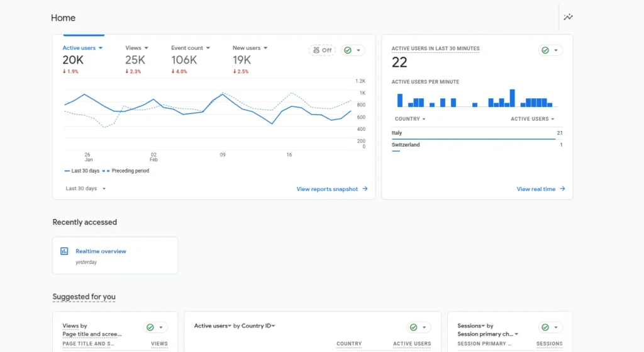
Task: Click green check on Active users by Country card
Action: (x=413, y=327)
